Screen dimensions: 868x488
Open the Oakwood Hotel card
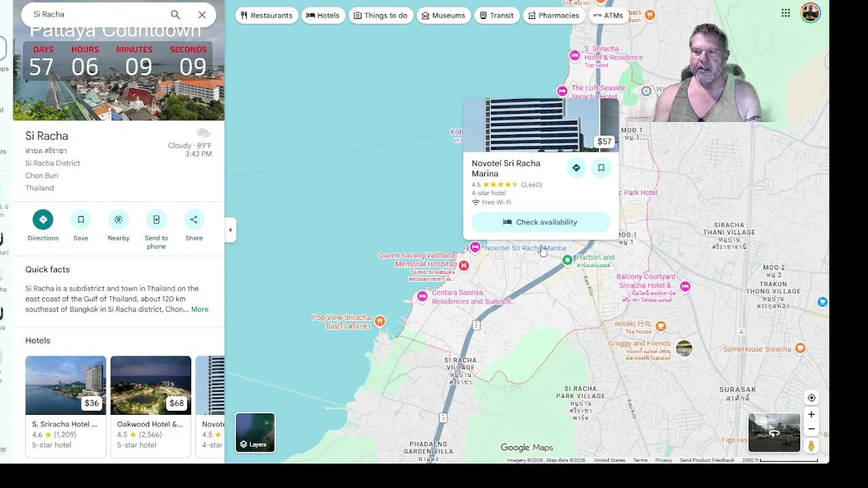click(x=151, y=406)
